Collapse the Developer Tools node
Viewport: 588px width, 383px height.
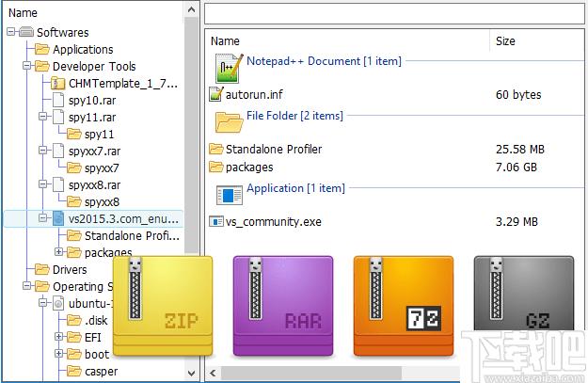[x=26, y=66]
